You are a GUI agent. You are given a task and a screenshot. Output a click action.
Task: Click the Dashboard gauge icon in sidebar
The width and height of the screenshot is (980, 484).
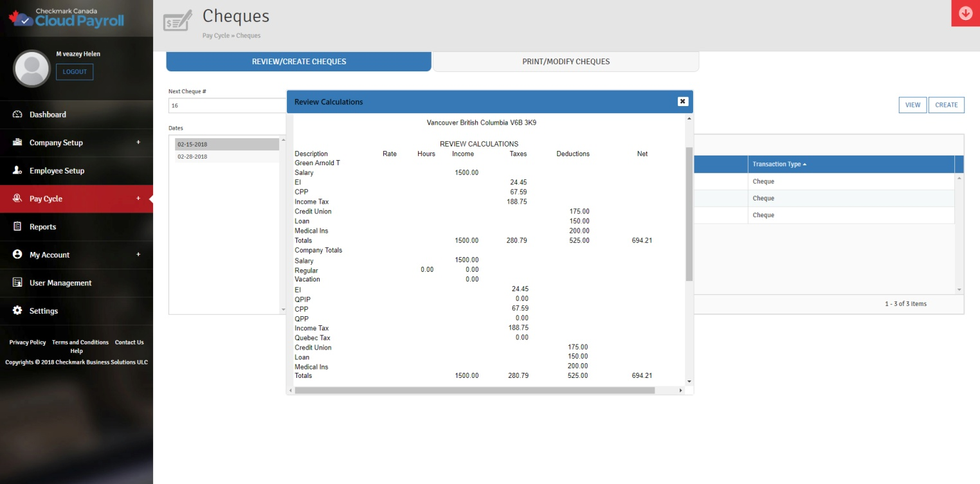(17, 114)
